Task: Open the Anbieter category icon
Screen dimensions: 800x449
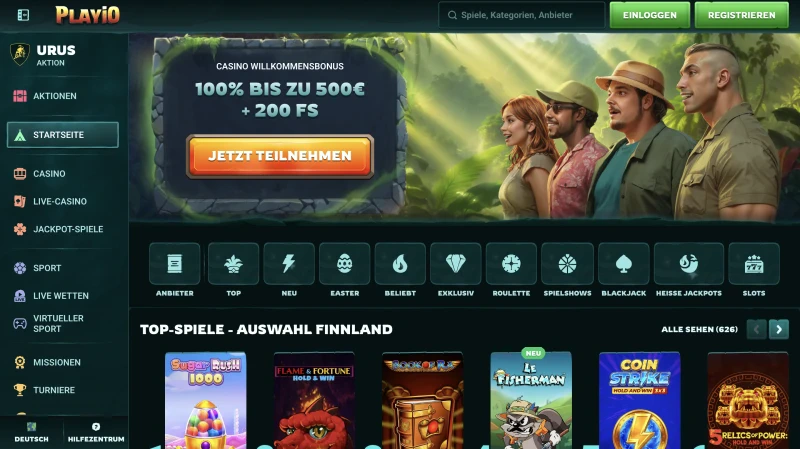Action: coord(174,264)
